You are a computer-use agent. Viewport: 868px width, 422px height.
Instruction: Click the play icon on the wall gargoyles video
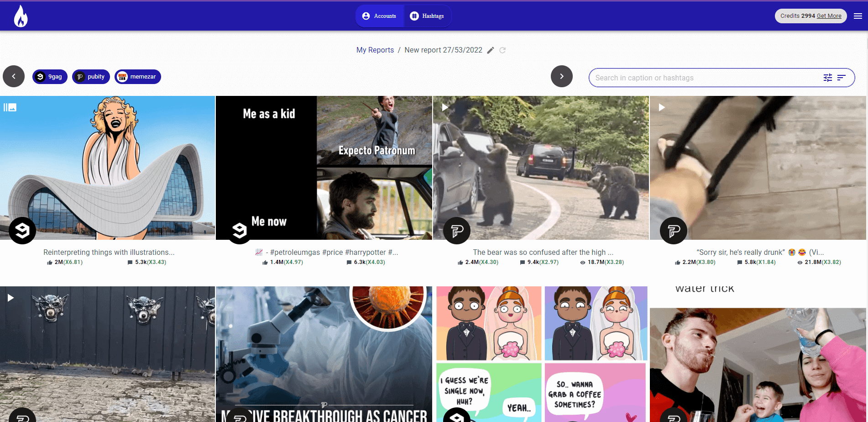coord(10,298)
